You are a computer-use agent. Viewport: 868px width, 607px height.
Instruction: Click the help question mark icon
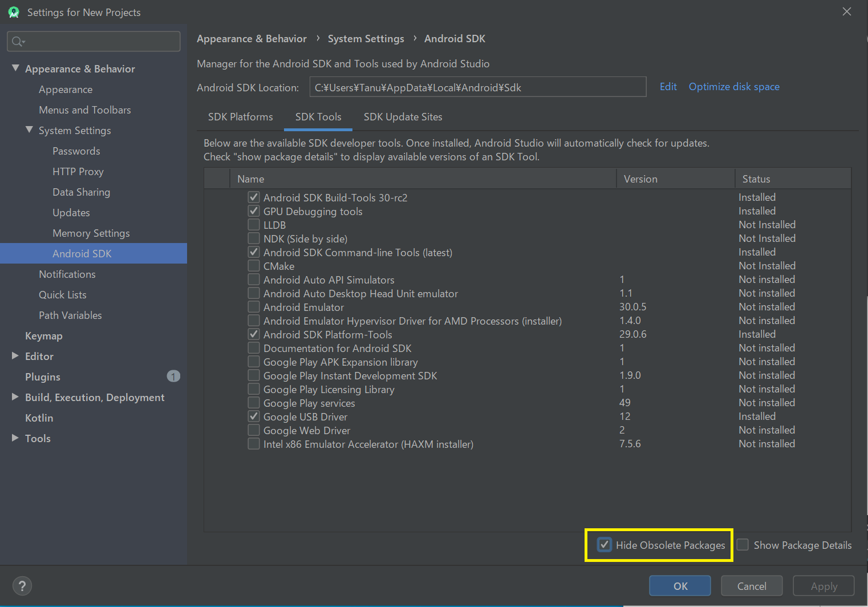point(22,586)
